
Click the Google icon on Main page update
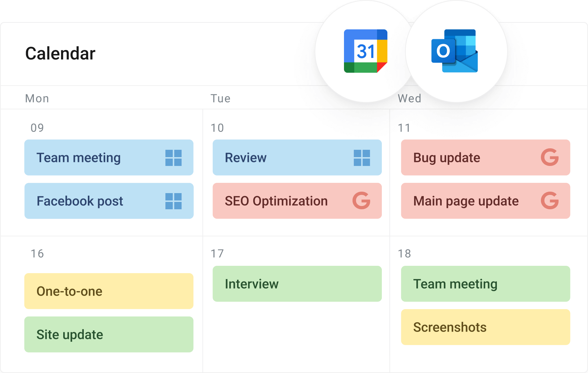click(550, 201)
